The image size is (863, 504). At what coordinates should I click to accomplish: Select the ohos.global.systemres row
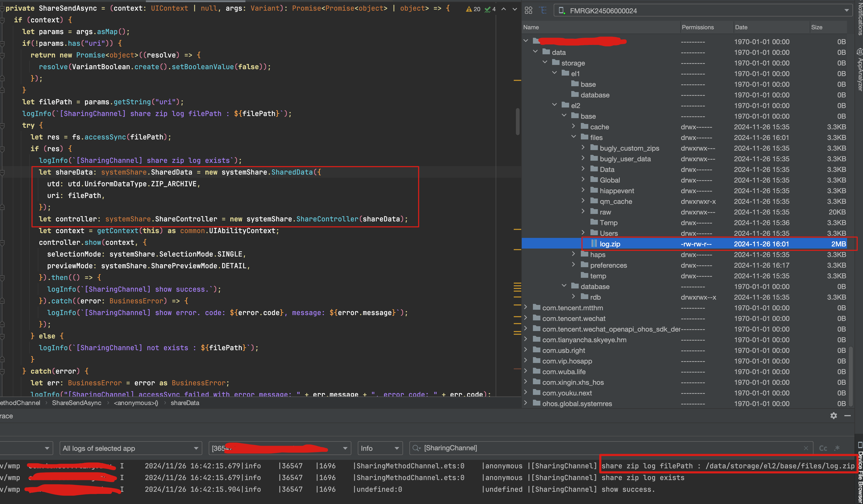(685, 403)
